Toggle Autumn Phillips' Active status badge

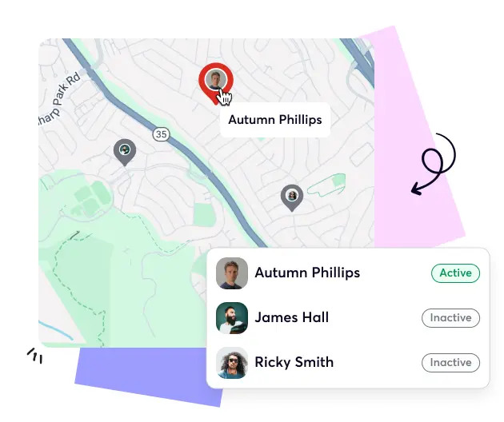tap(455, 273)
